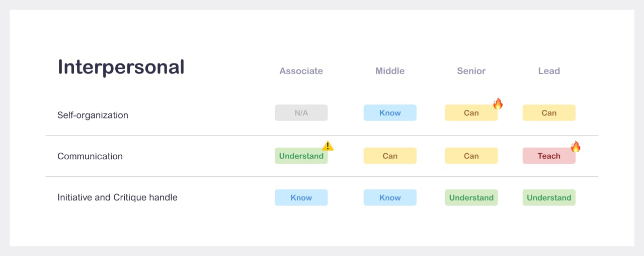Click the Can badge under Senior Self-organization
Viewport: 644px width, 256px height.
(x=471, y=113)
